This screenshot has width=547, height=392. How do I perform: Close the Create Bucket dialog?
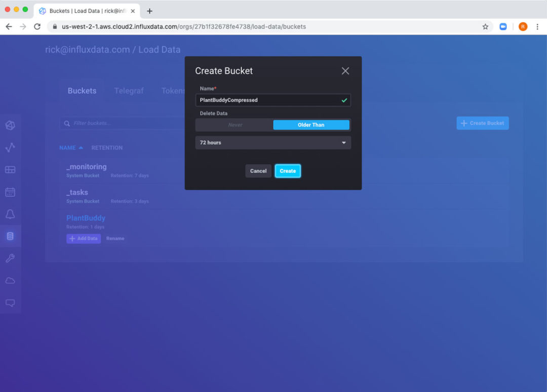coord(345,71)
